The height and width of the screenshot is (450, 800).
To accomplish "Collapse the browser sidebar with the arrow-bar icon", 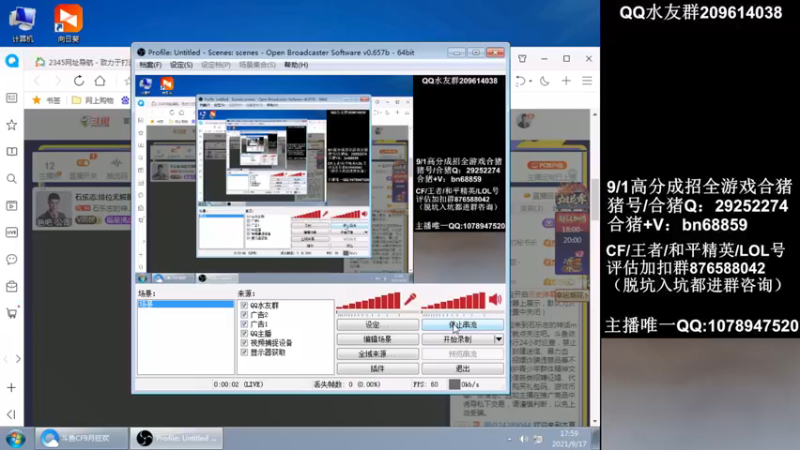I will [x=11, y=414].
